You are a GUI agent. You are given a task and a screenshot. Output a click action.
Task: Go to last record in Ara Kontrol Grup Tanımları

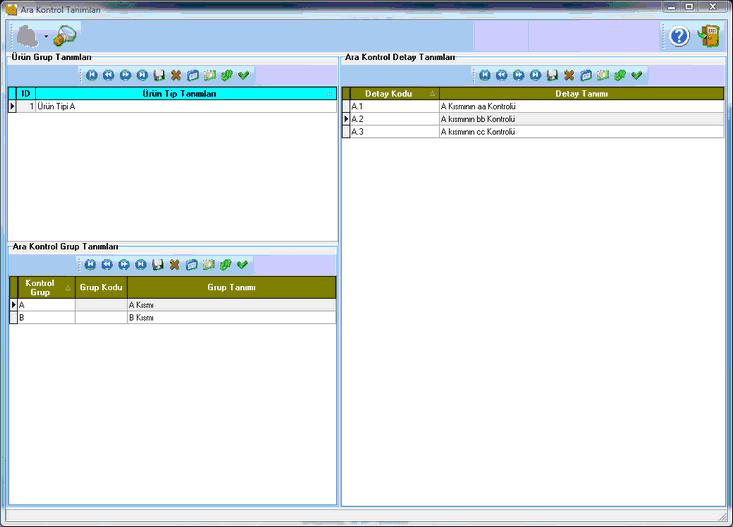141,265
